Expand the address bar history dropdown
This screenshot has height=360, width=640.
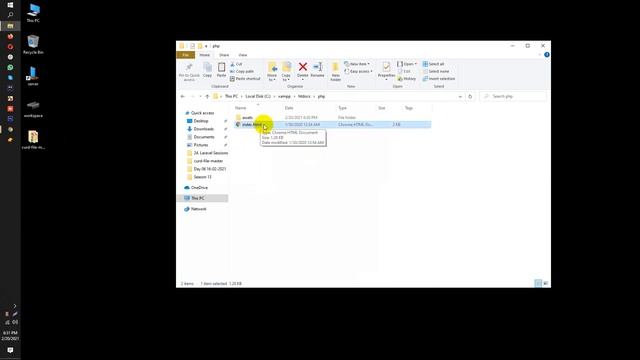[460, 96]
